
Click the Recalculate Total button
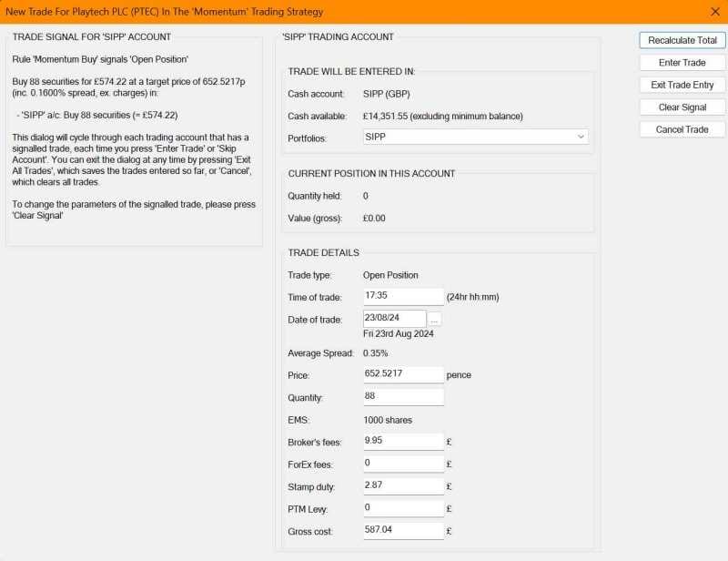tap(681, 40)
